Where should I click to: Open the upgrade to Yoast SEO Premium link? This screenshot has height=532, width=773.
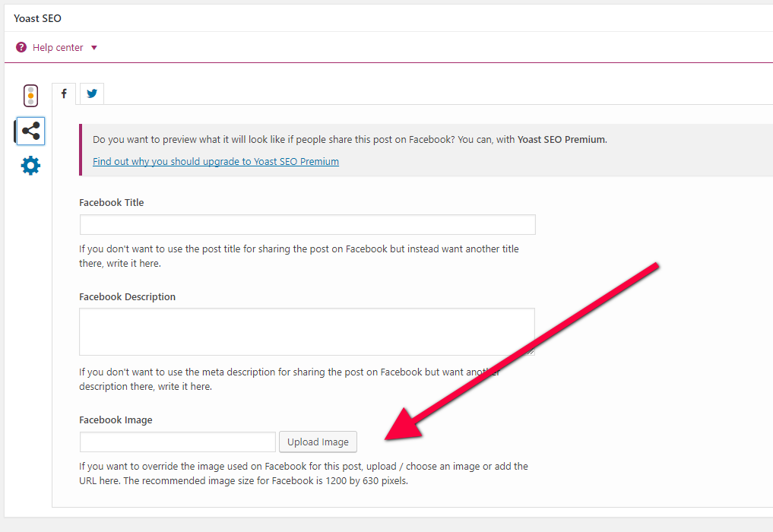click(216, 161)
